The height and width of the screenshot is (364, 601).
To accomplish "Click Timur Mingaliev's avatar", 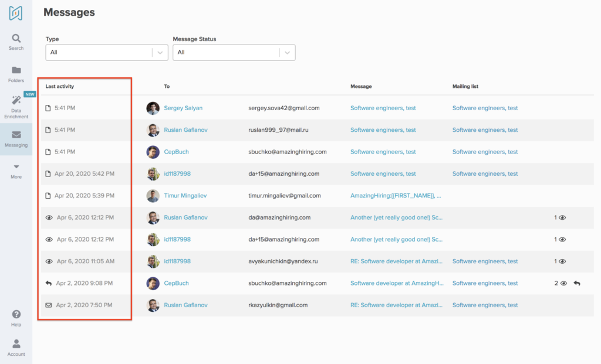I will pos(153,196).
